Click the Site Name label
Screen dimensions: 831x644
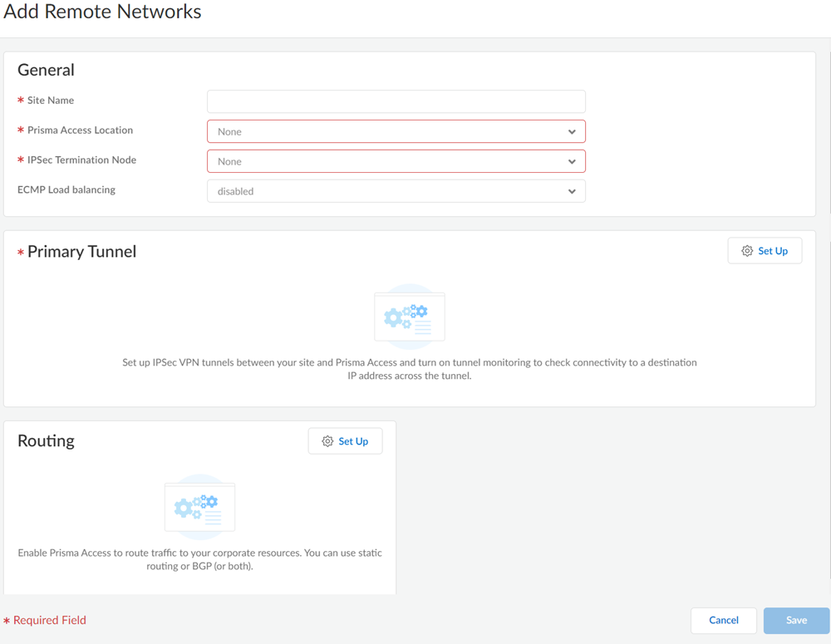(51, 101)
